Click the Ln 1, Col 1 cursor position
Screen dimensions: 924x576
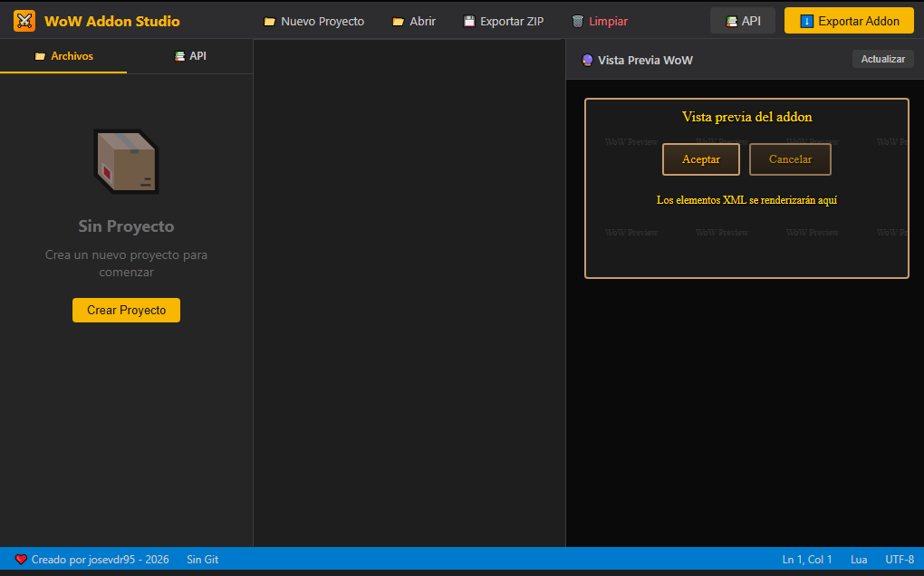click(807, 560)
